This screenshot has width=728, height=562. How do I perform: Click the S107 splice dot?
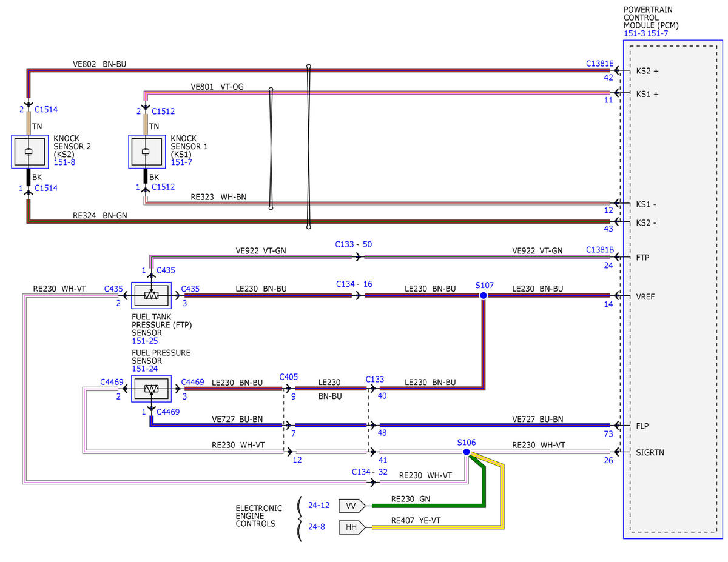coord(484,296)
